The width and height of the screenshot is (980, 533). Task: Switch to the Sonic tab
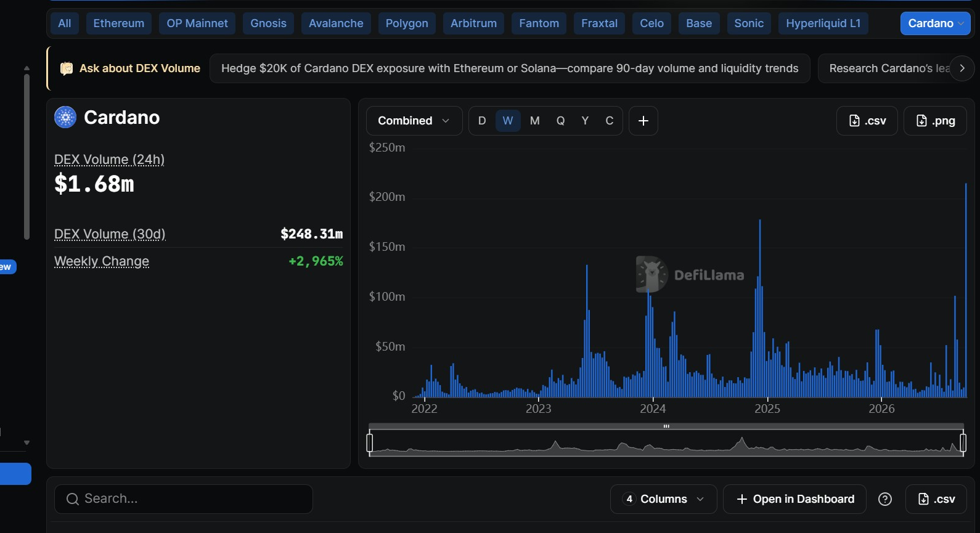(x=749, y=23)
